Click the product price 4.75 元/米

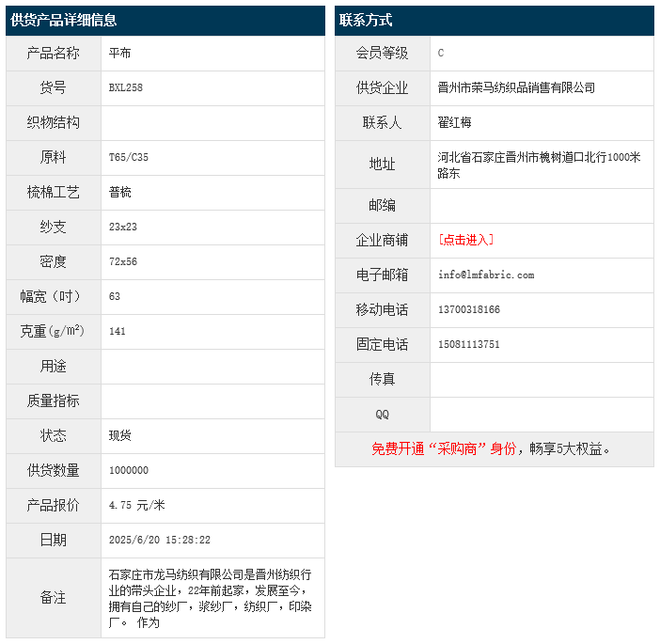point(136,505)
